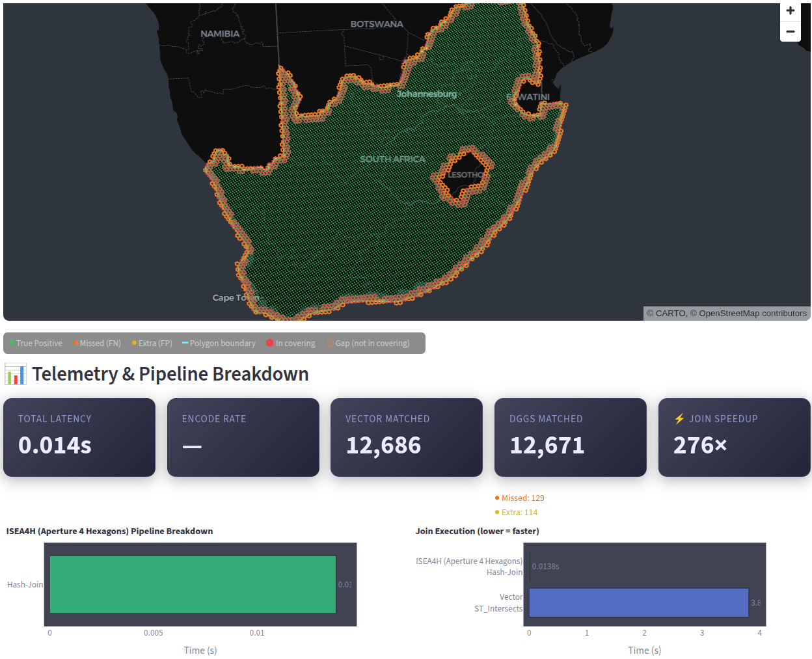Click the Vector Matched metric card
The image size is (812, 659).
(407, 437)
